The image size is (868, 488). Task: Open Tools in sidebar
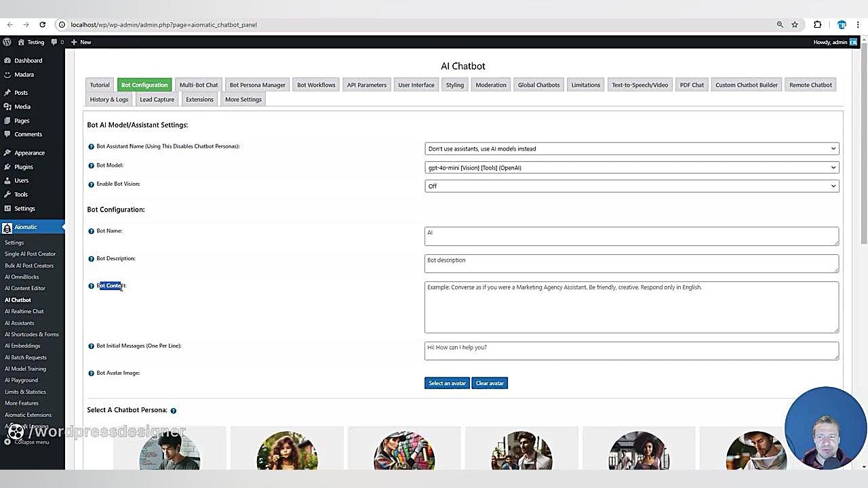(x=21, y=195)
